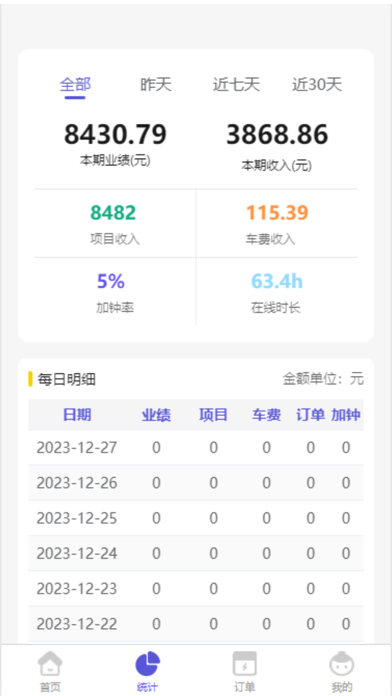Click the 3868.86 本期收入 figure

point(277,134)
